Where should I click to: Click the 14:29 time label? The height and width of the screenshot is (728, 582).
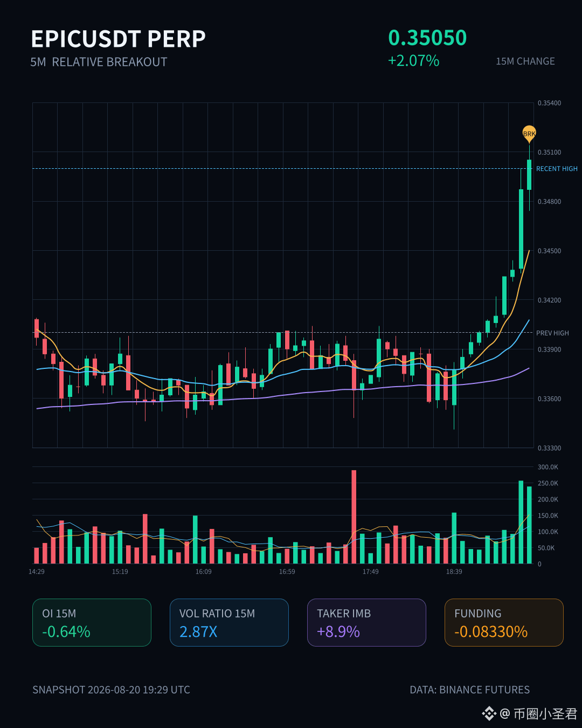37,572
